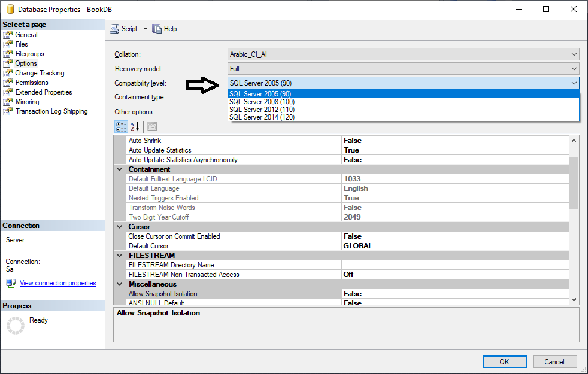Open the Extended Properties page
Image resolution: width=588 pixels, height=374 pixels.
(44, 92)
